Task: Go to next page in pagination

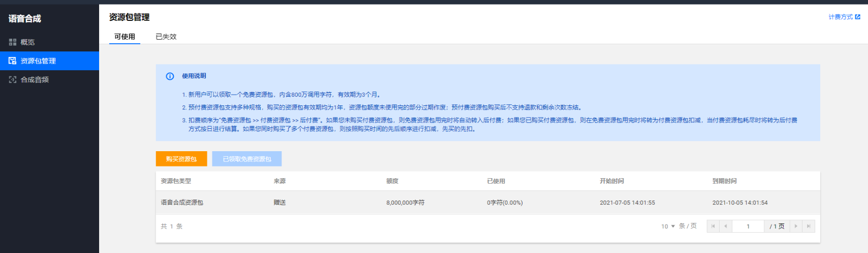Action: click(796, 226)
